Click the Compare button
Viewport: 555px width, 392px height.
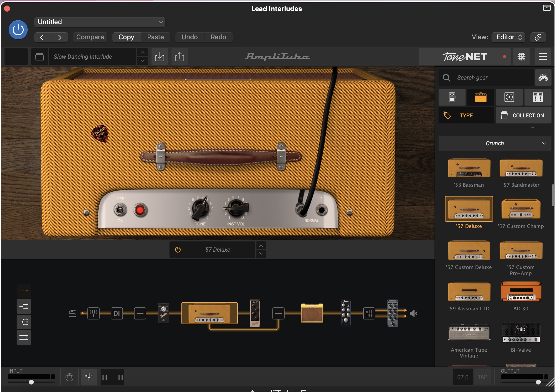click(90, 37)
